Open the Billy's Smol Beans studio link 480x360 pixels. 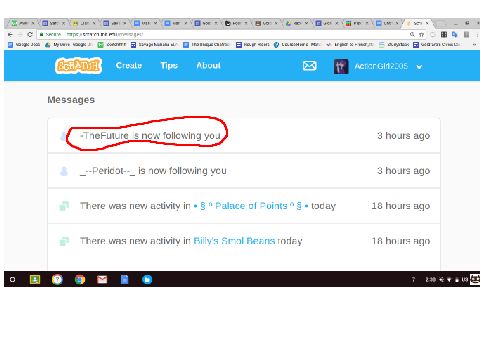pyautogui.click(x=234, y=241)
